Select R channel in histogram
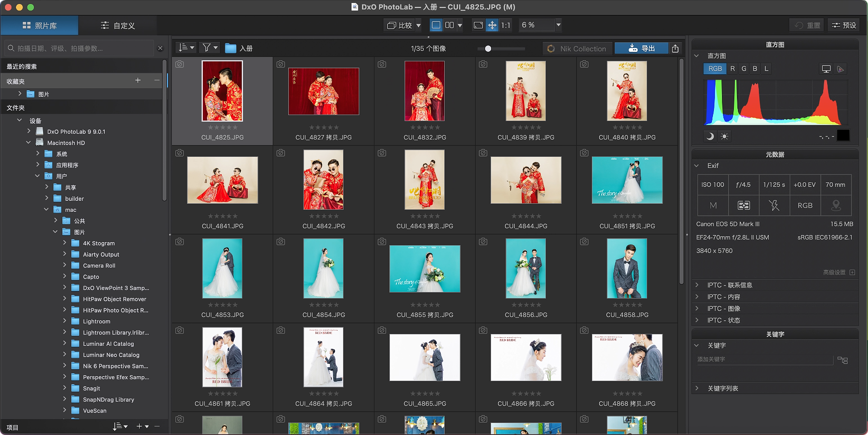This screenshot has width=868, height=435. [x=732, y=69]
